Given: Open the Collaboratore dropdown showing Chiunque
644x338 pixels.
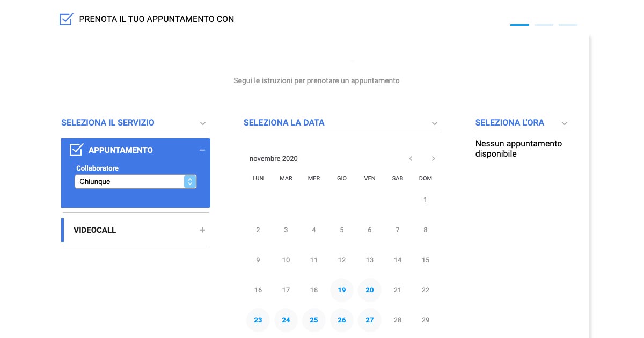Looking at the screenshot, I should point(136,182).
